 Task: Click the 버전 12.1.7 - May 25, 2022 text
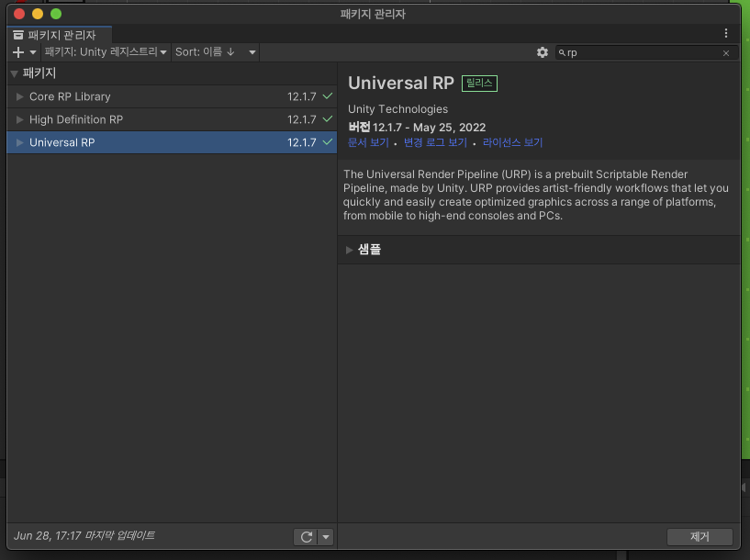click(417, 128)
